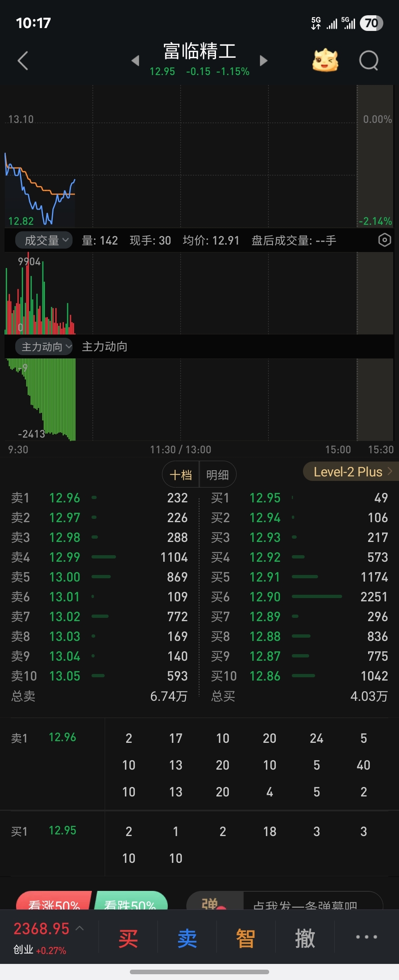Select the 卖9 price 13.04 row
Screen dimensions: 399x980
[x=99, y=656]
